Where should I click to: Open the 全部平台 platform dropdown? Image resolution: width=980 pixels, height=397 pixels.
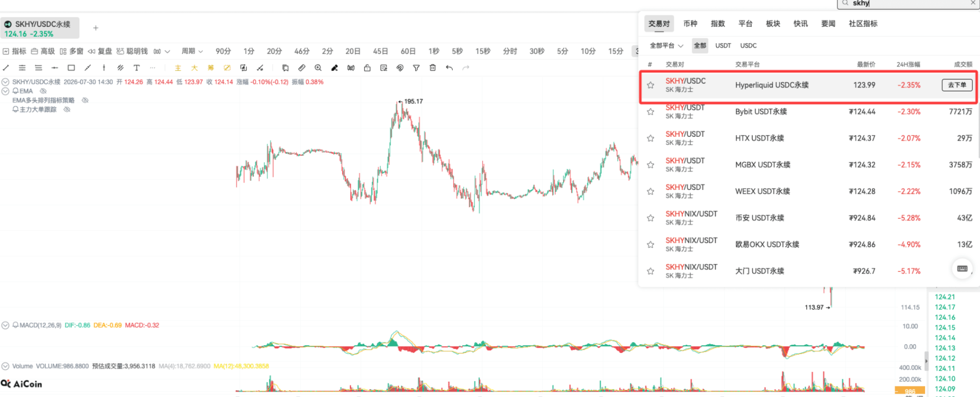(667, 45)
